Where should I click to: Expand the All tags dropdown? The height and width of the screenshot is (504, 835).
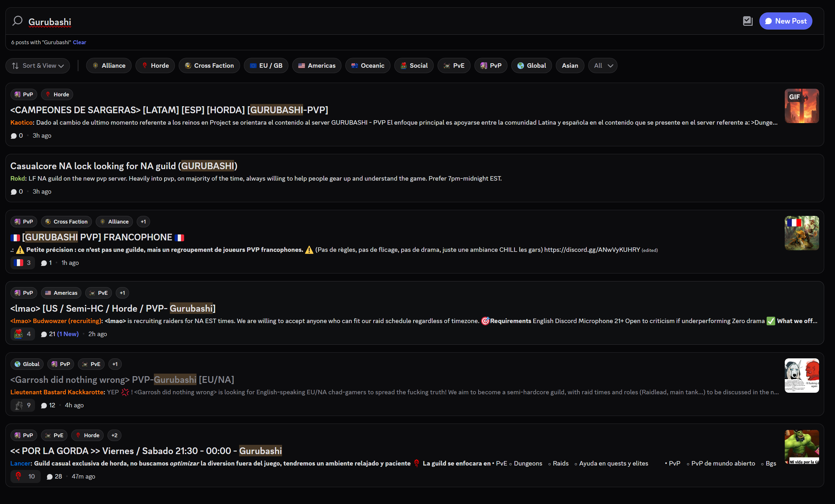pyautogui.click(x=603, y=66)
